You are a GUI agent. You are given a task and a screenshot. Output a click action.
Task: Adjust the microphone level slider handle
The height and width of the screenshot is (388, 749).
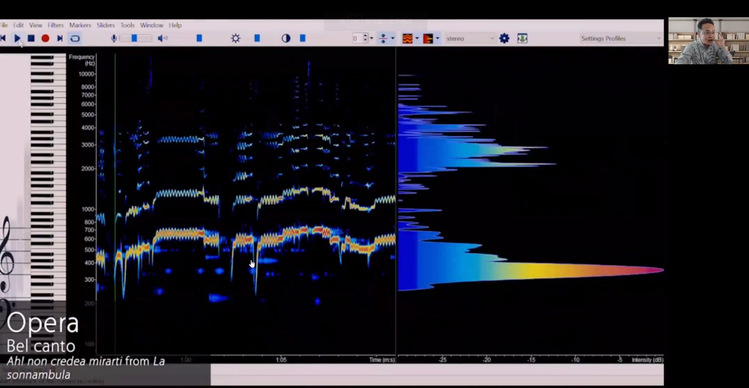(x=134, y=38)
